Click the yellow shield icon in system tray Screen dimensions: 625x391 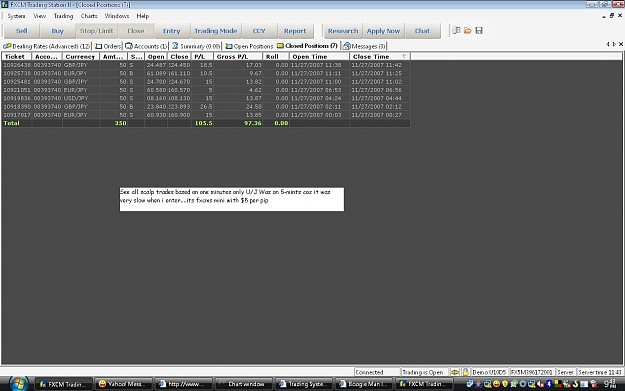(505, 384)
